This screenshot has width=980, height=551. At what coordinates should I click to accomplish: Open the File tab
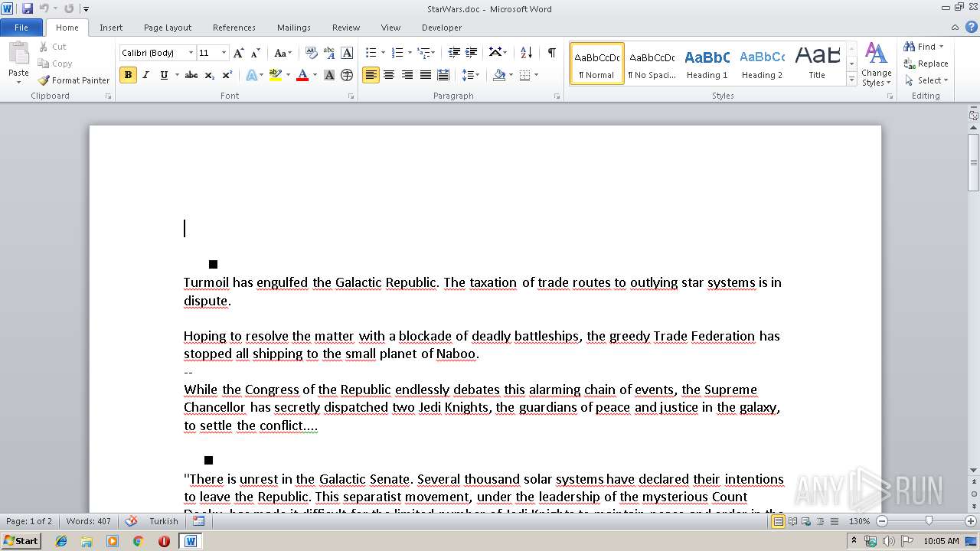[x=21, y=28]
